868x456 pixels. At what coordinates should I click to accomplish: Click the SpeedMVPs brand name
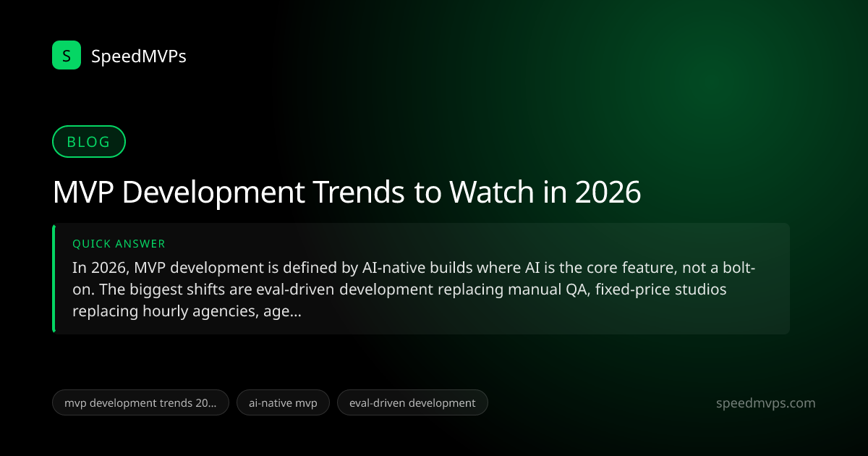pos(139,56)
